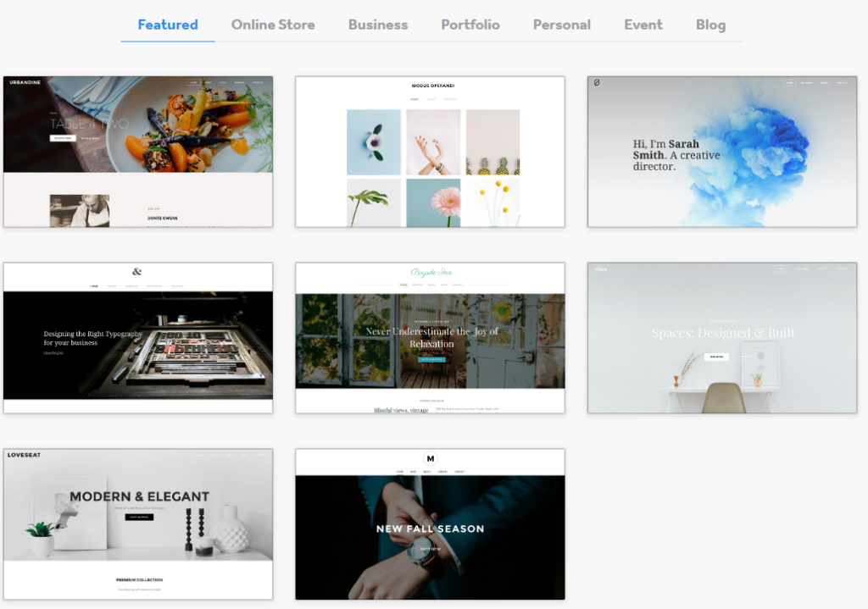
Task: Switch to the Online Store tab
Action: coord(273,25)
